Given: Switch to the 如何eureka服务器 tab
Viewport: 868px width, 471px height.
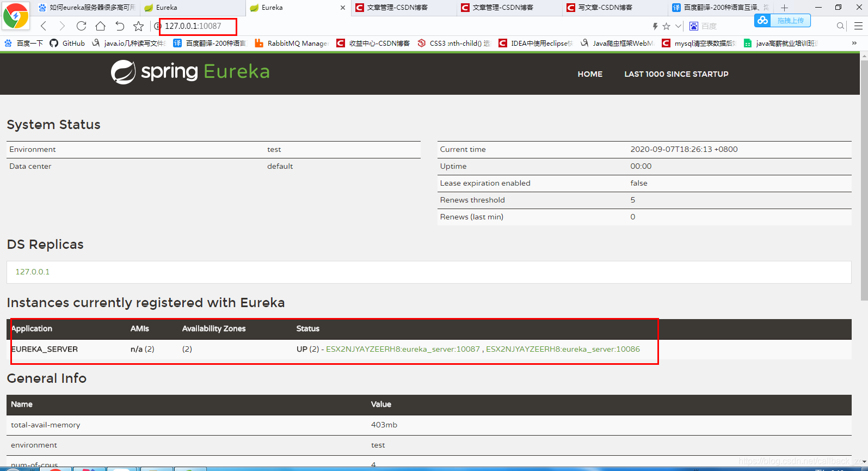Looking at the screenshot, I should [87, 8].
